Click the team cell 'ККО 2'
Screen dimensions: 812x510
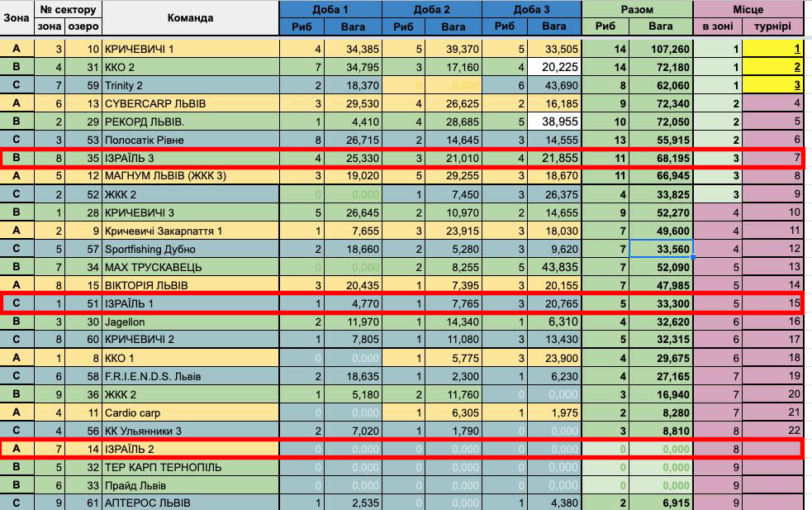[x=191, y=67]
